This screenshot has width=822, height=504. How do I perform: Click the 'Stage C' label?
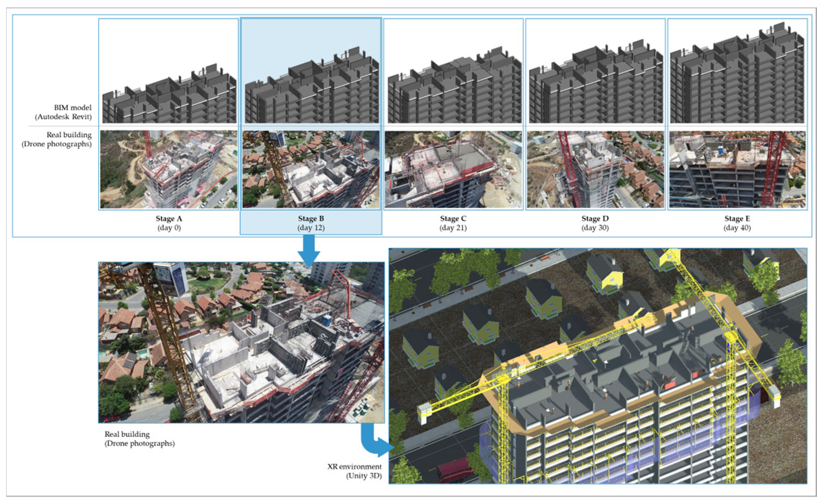(453, 219)
